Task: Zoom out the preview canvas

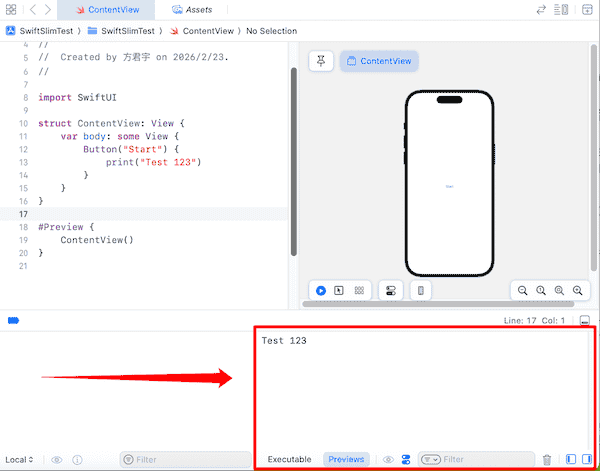Action: point(522,290)
